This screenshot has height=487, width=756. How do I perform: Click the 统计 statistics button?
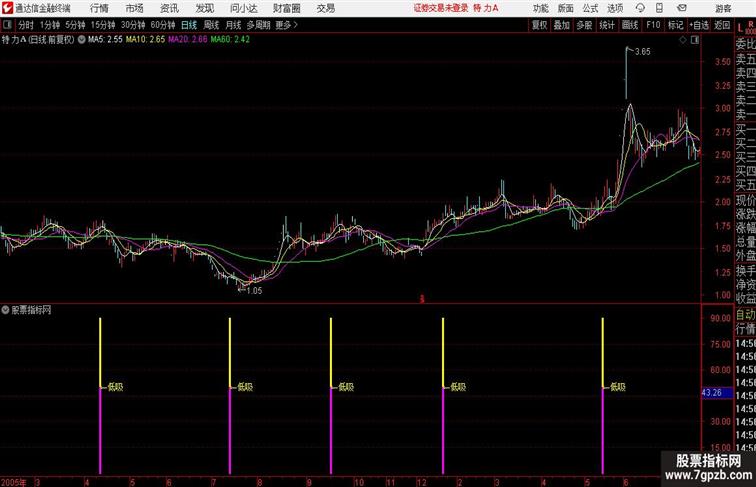(607, 25)
